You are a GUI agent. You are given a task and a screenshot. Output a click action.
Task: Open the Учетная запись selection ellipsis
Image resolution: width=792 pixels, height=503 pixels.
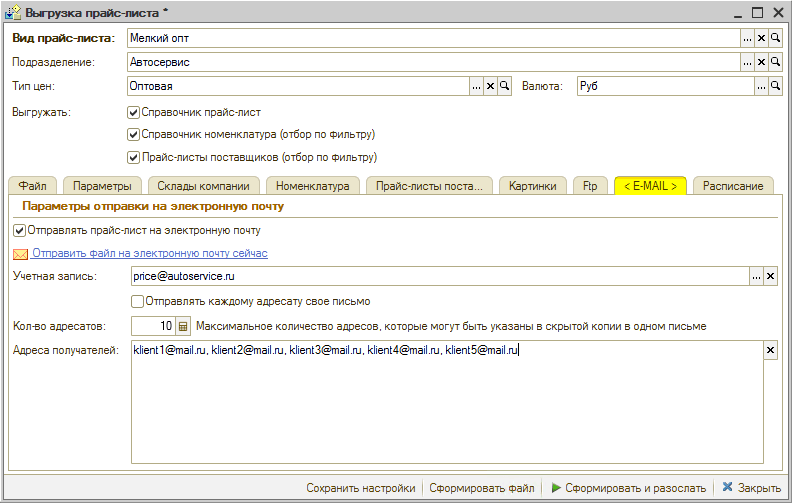tap(756, 276)
